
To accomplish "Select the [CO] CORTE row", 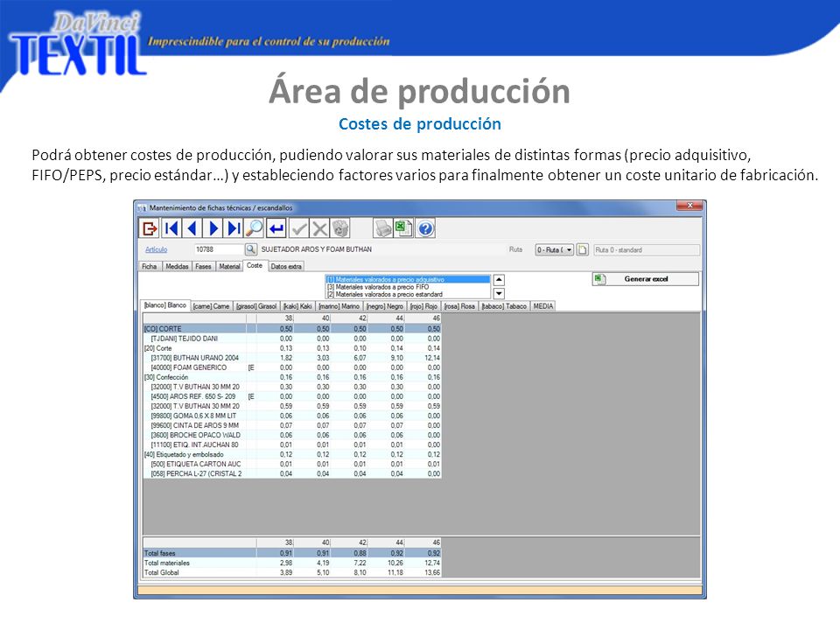I will 292,329.
